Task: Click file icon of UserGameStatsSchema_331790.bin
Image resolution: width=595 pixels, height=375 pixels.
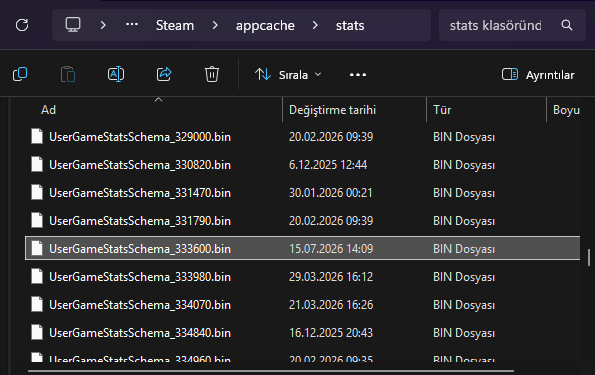Action: click(37, 221)
